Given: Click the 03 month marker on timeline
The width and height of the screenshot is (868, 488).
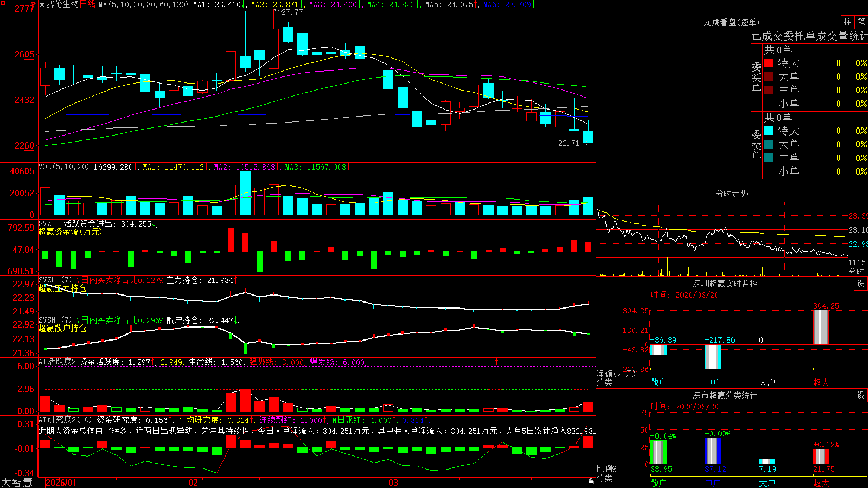Looking at the screenshot, I should click(393, 483).
